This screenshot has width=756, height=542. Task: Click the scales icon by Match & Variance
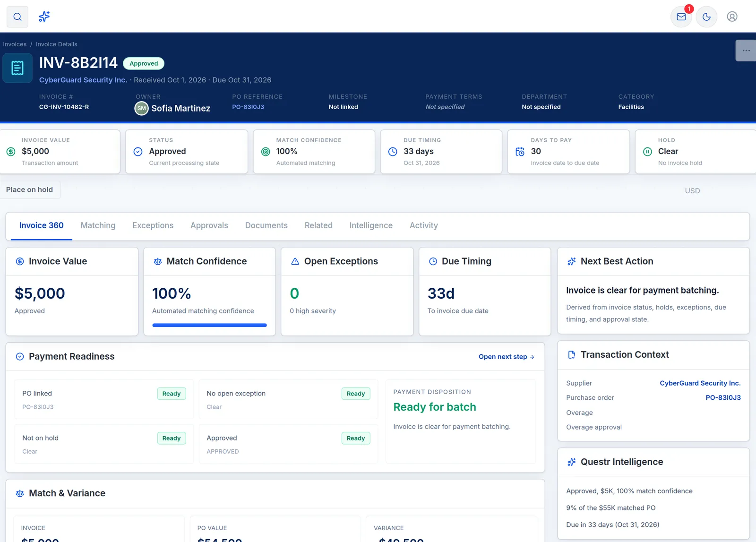click(x=20, y=493)
